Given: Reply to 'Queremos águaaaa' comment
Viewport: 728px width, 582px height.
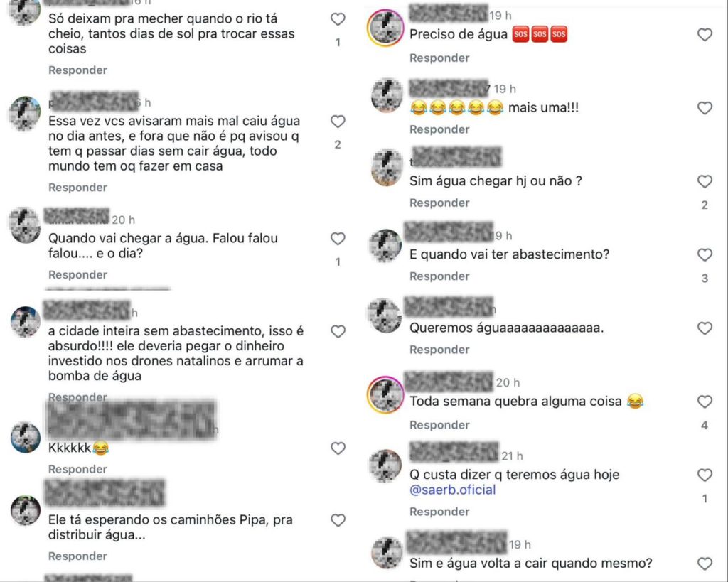Looking at the screenshot, I should tap(439, 350).
